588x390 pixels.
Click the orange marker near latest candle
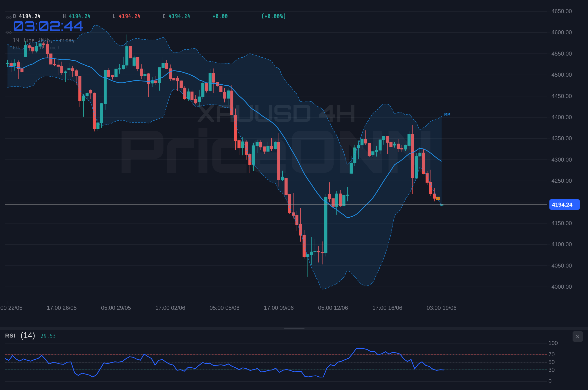(x=438, y=198)
